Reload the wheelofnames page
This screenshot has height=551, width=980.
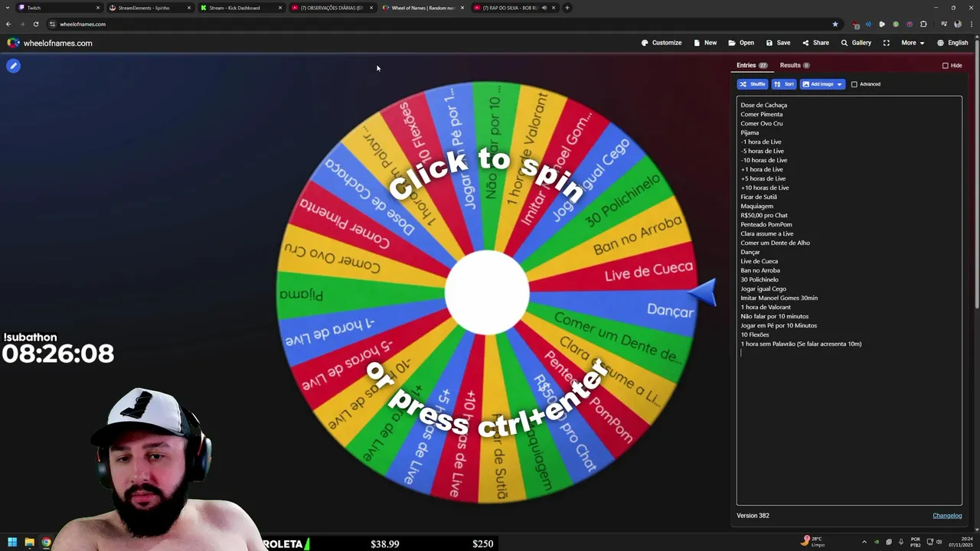pyautogui.click(x=35, y=24)
